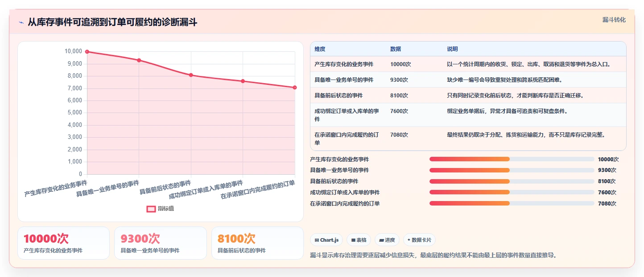Click progress bar for 产生库存变化的业务事件
The height and width of the screenshot is (277, 644).
click(512, 159)
